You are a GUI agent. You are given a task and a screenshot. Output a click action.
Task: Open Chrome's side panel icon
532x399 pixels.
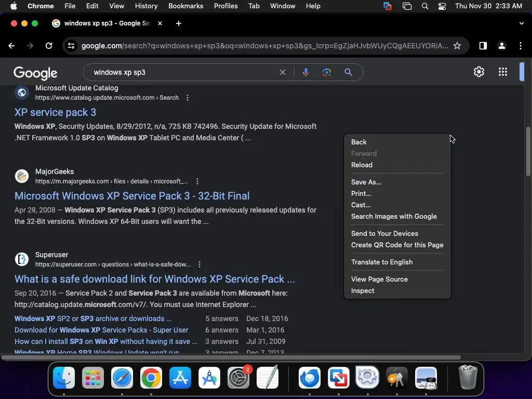click(483, 46)
